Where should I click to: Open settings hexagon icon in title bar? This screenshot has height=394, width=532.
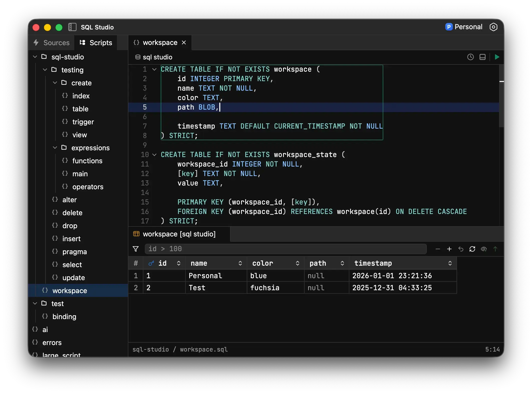click(x=493, y=27)
